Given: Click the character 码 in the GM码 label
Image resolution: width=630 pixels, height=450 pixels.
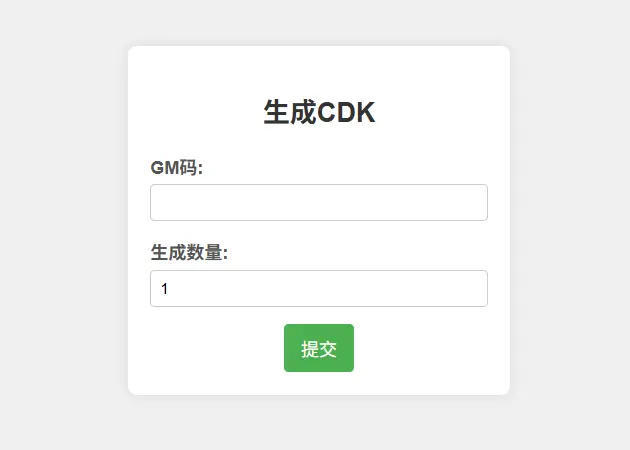Looking at the screenshot, I should click(x=189, y=168).
